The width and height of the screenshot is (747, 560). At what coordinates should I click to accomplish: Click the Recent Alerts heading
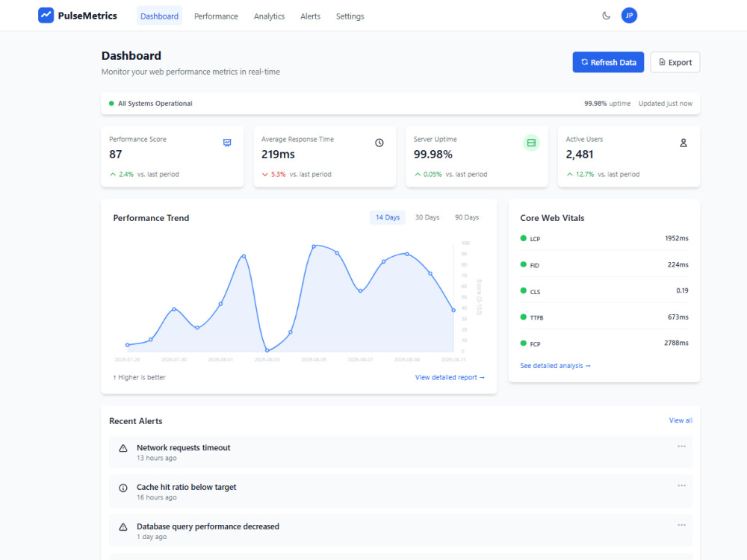coord(136,421)
